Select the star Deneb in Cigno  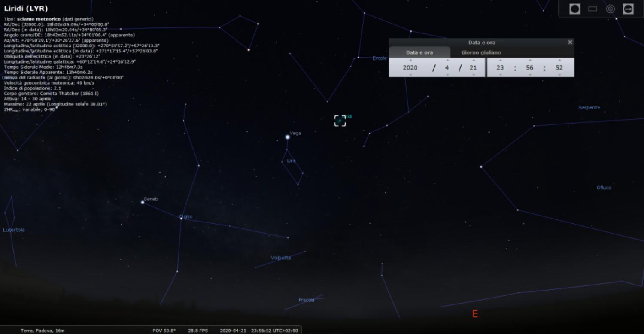[143, 202]
